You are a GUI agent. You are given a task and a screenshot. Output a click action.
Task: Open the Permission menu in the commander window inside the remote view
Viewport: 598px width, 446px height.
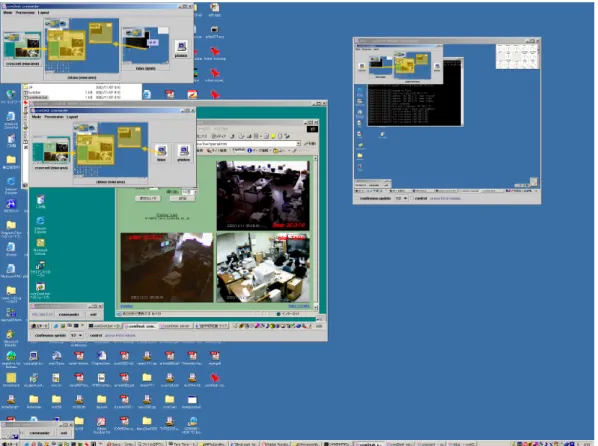[54, 117]
